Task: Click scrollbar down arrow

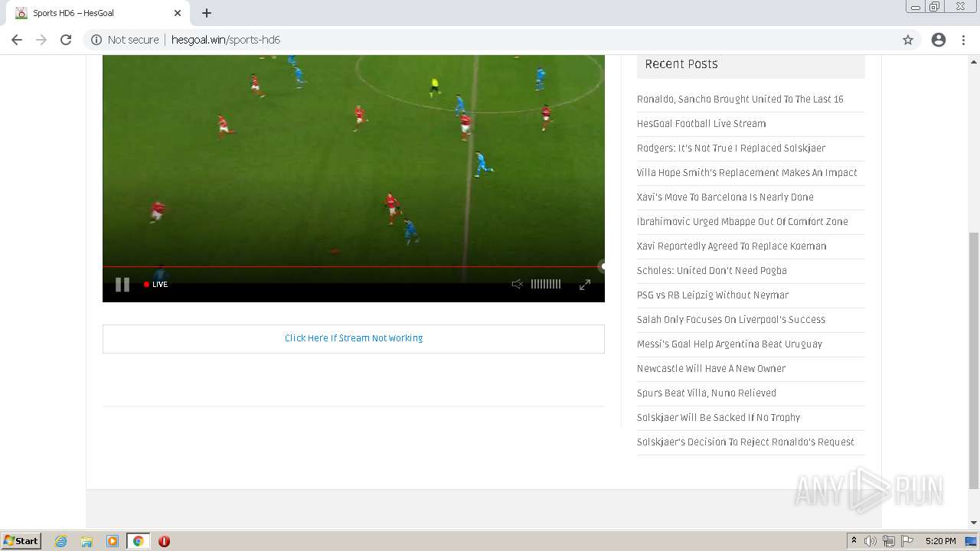Action: click(974, 523)
